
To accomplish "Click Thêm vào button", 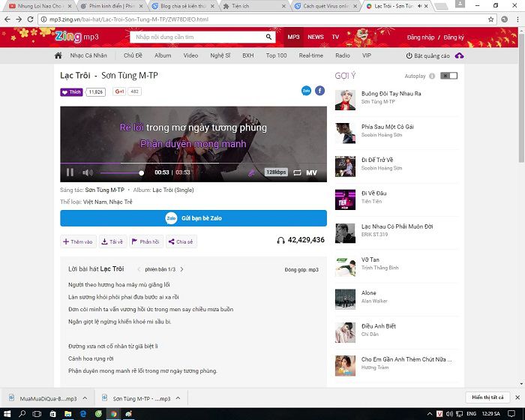I will 78,241.
